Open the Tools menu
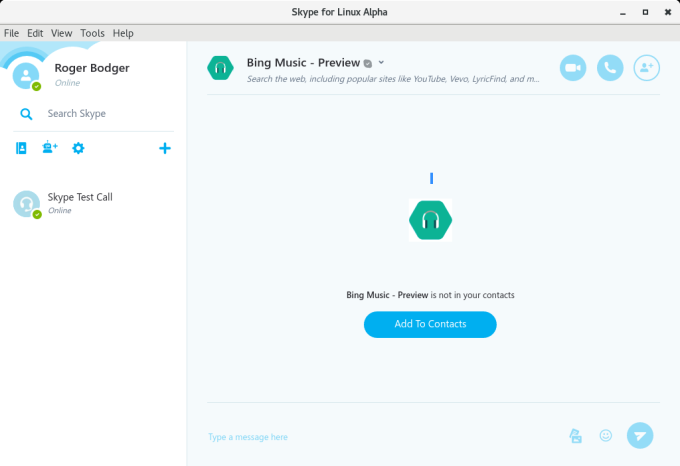680x466 pixels. coord(92,33)
